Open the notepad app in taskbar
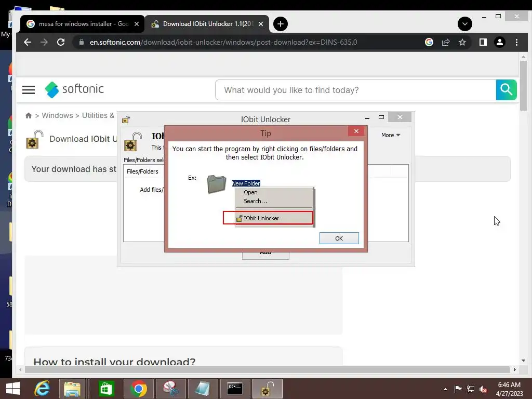The width and height of the screenshot is (532, 399). [x=203, y=389]
